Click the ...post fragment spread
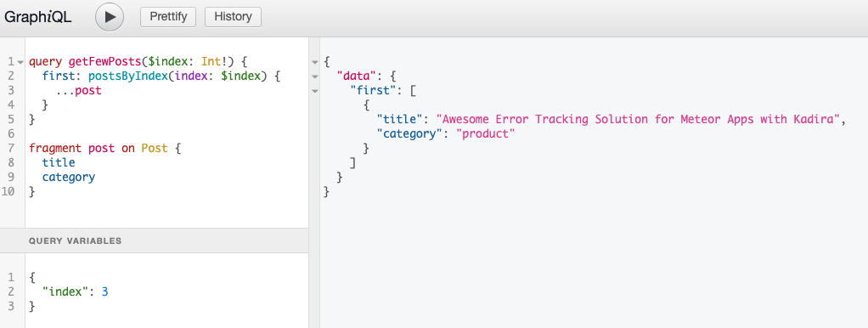This screenshot has height=328, width=868. (79, 90)
